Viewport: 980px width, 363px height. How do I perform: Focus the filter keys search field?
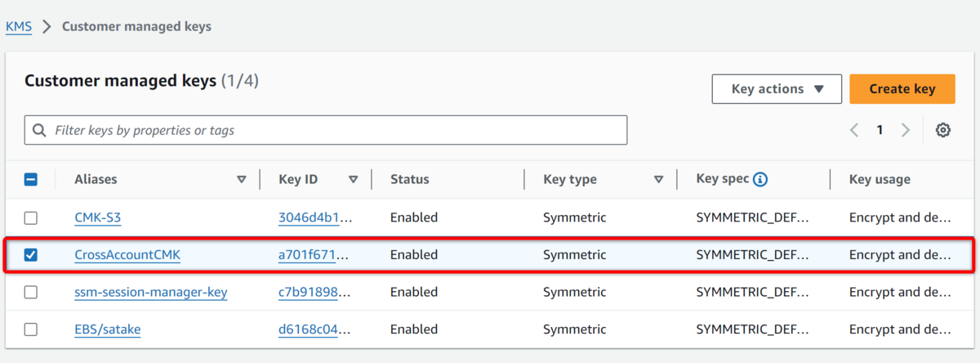click(x=326, y=130)
